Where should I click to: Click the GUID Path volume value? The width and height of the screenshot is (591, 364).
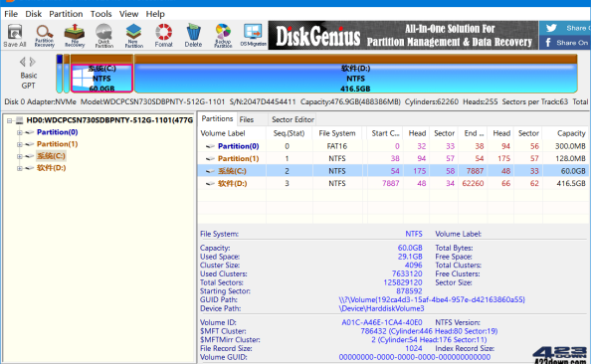[x=432, y=300]
